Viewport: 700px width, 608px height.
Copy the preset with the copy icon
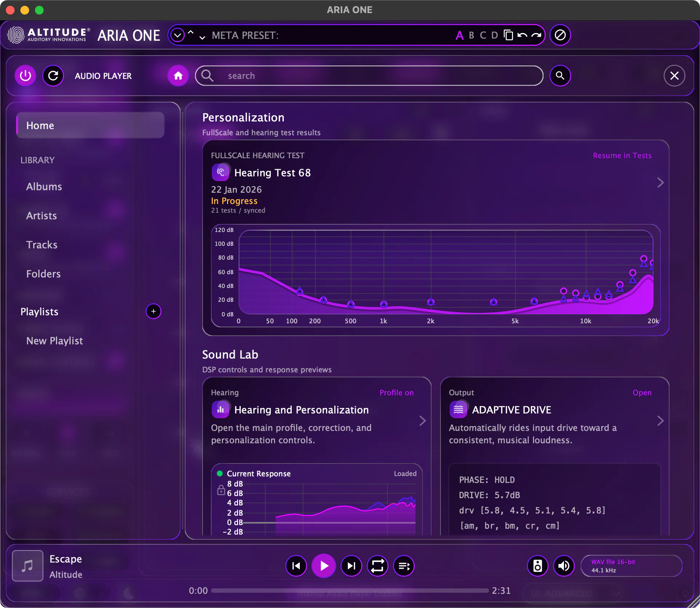(x=508, y=35)
